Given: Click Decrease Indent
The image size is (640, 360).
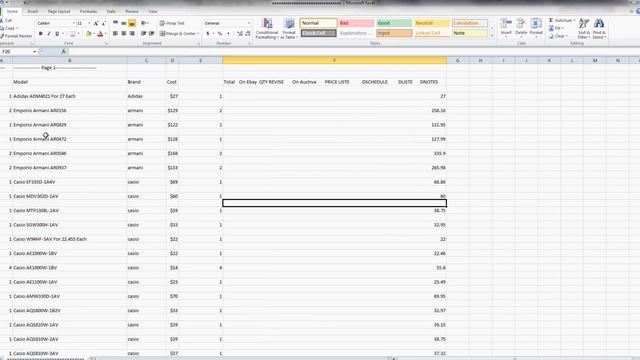Looking at the screenshot, I should click(143, 33).
